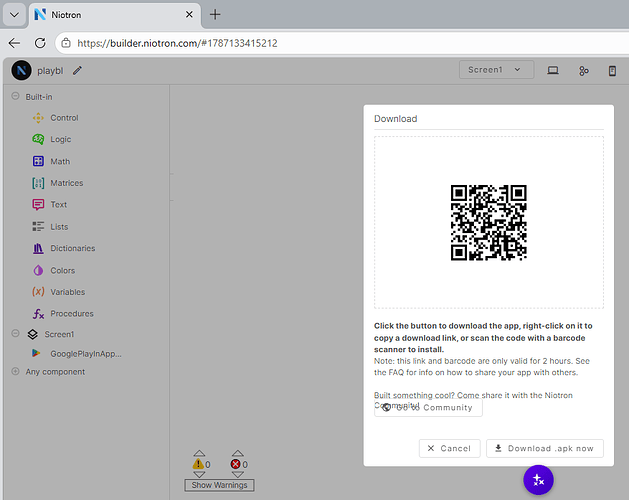The width and height of the screenshot is (629, 500).
Task: Go to next warning down arrow
Action: click(199, 475)
